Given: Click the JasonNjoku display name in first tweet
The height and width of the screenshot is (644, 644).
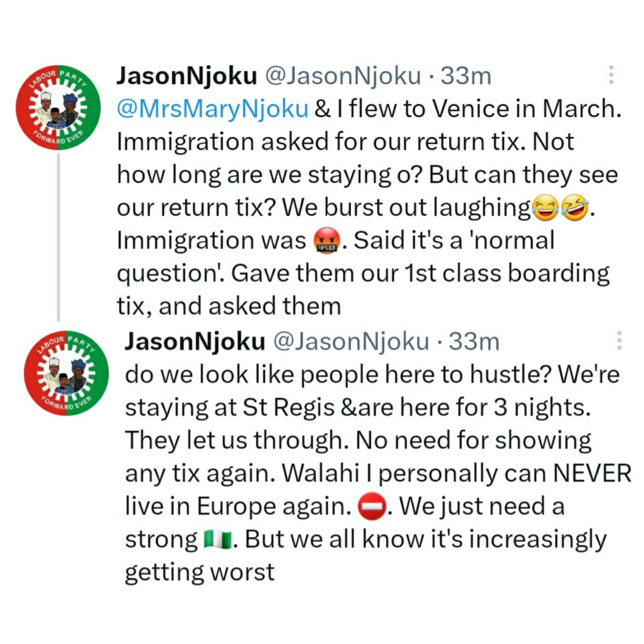Looking at the screenshot, I should (187, 76).
